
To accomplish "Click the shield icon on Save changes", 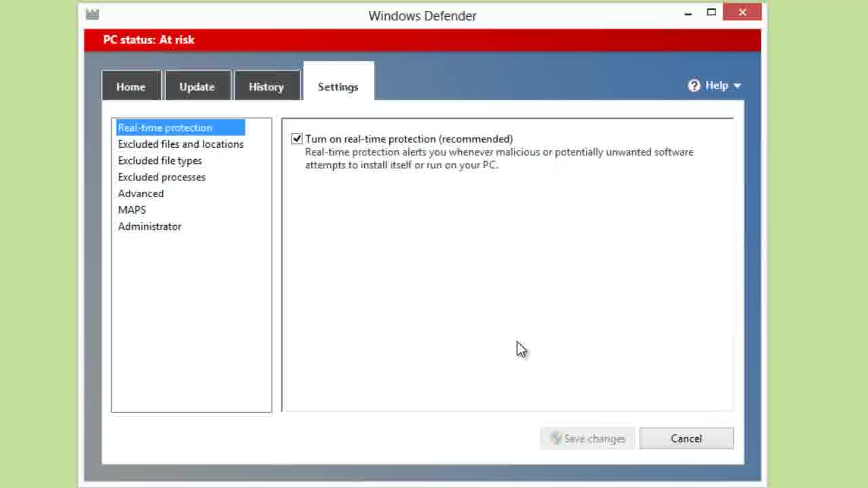I will click(x=556, y=439).
